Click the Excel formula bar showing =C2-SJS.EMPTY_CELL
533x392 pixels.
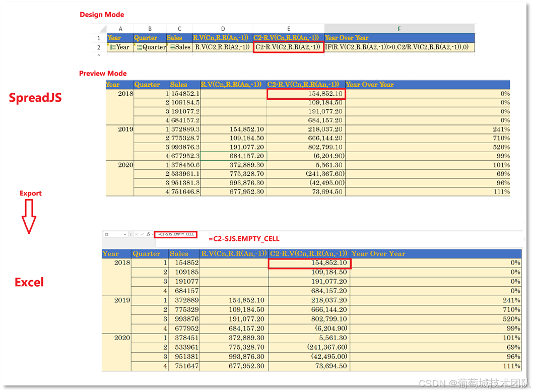point(176,234)
